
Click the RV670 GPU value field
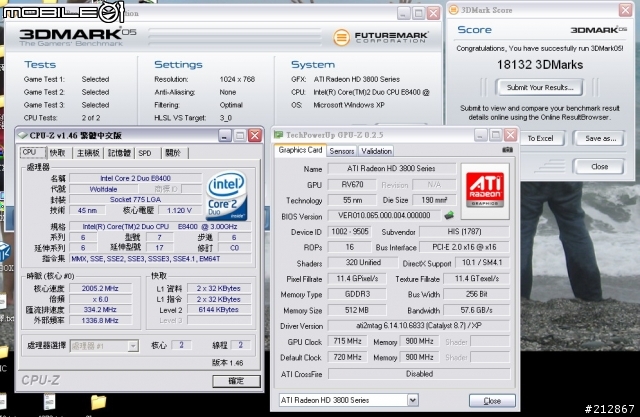pyautogui.click(x=352, y=184)
